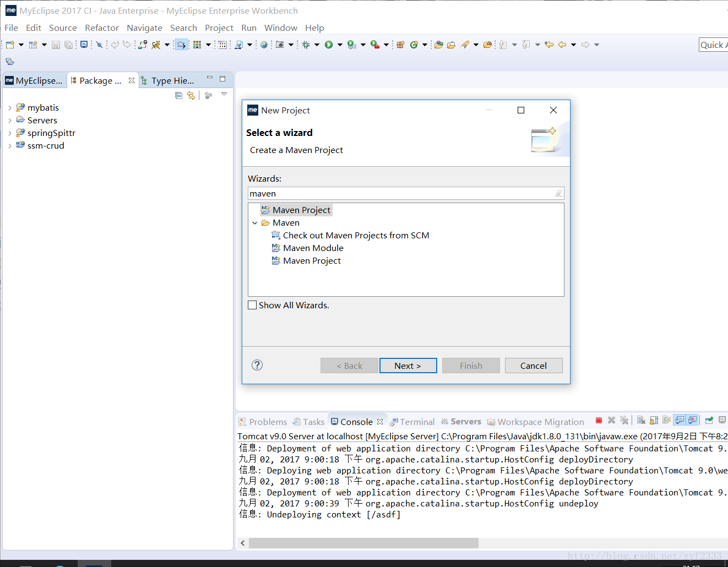Expand the ssm-crud project node
Screen dimensions: 728x567
[10, 146]
